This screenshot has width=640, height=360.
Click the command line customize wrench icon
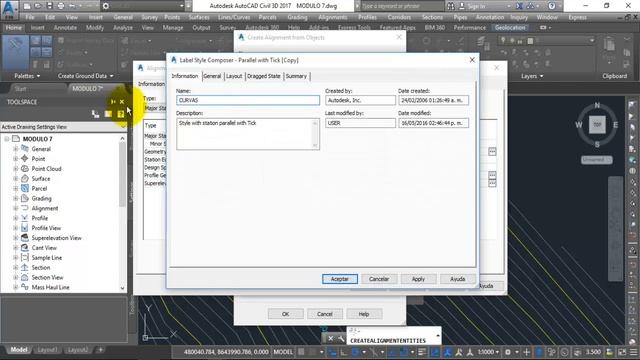pos(341,338)
